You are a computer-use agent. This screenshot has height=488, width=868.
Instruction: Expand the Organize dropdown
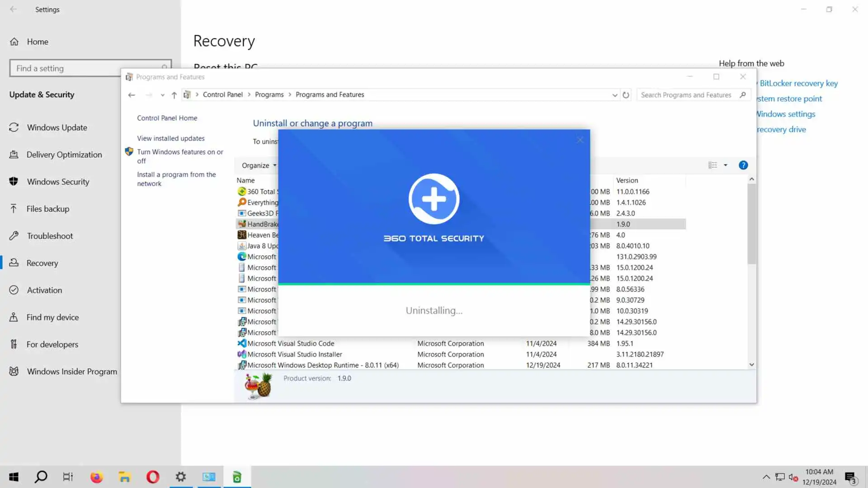click(x=259, y=165)
